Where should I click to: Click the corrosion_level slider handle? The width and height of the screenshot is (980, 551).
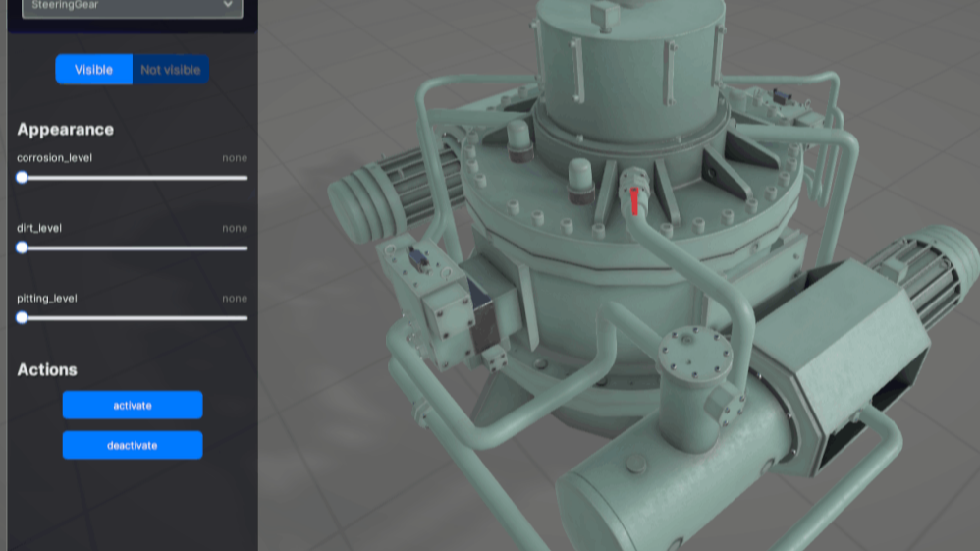click(22, 178)
